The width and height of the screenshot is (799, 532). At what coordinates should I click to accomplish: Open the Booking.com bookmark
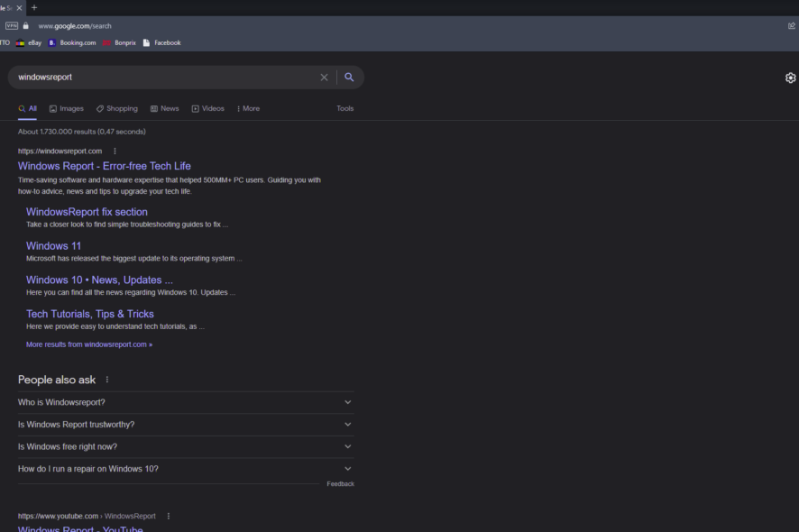click(72, 42)
